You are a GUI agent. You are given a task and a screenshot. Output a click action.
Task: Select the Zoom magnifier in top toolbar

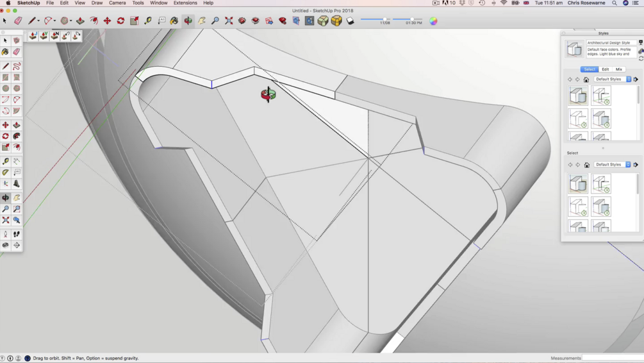(x=215, y=21)
